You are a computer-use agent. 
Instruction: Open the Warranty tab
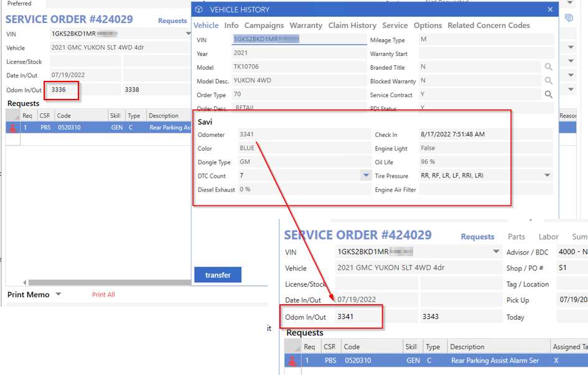coord(306,25)
